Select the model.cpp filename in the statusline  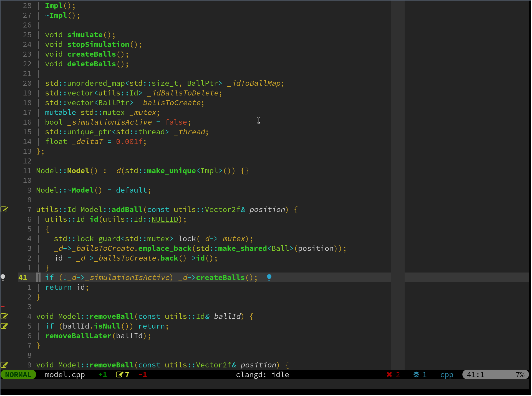click(65, 374)
